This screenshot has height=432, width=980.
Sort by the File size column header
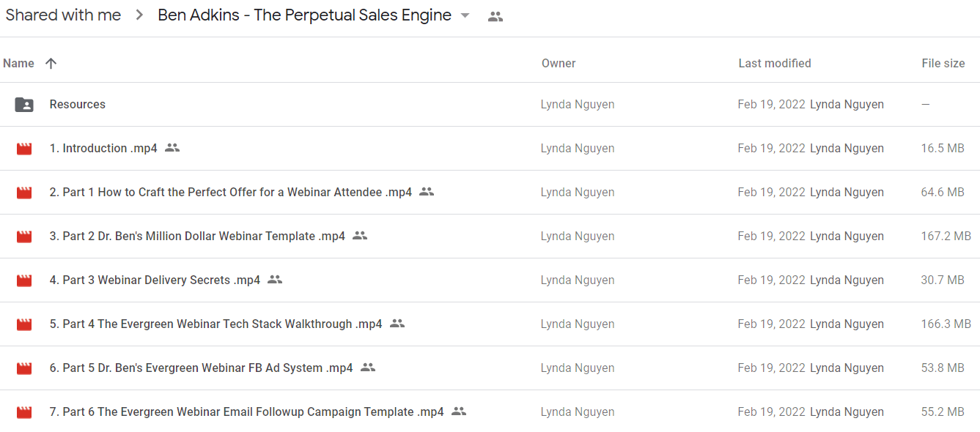click(x=943, y=63)
